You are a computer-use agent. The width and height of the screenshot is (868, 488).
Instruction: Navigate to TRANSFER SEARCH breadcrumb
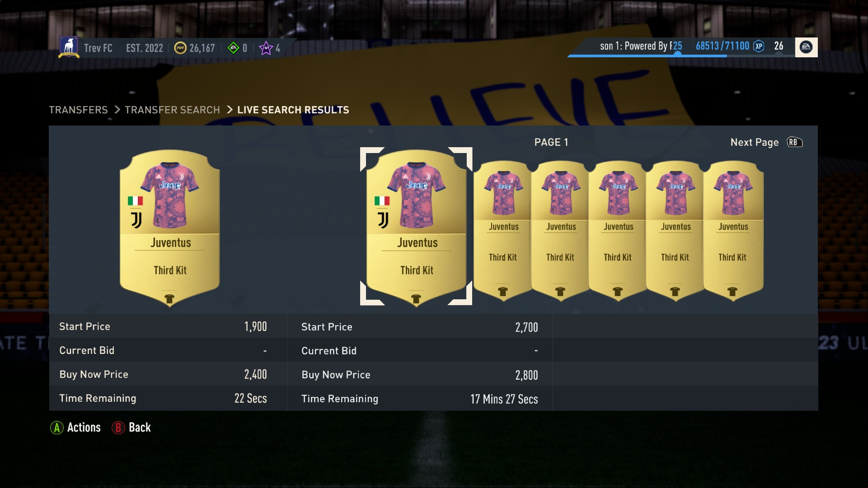pyautogui.click(x=172, y=110)
